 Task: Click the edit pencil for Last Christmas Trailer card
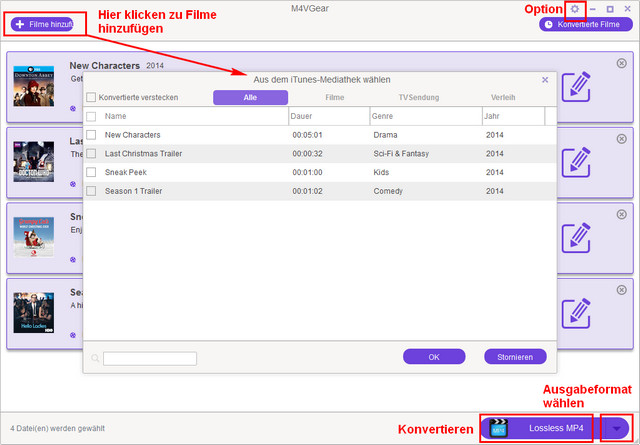tap(576, 162)
